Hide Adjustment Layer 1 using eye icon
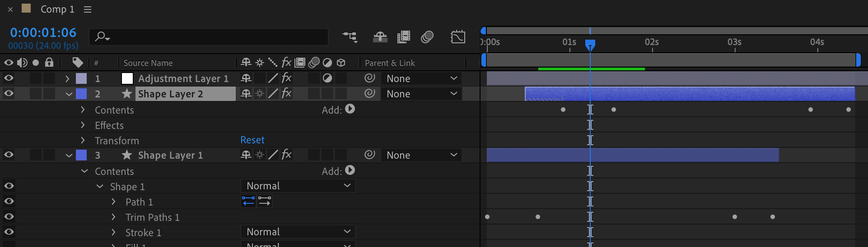The image size is (868, 247). tap(9, 78)
